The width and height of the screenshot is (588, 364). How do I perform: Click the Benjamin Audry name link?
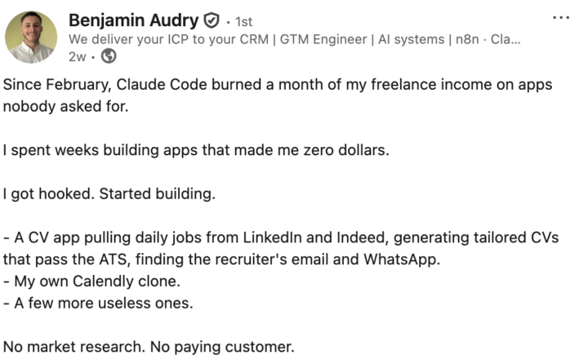click(x=133, y=20)
